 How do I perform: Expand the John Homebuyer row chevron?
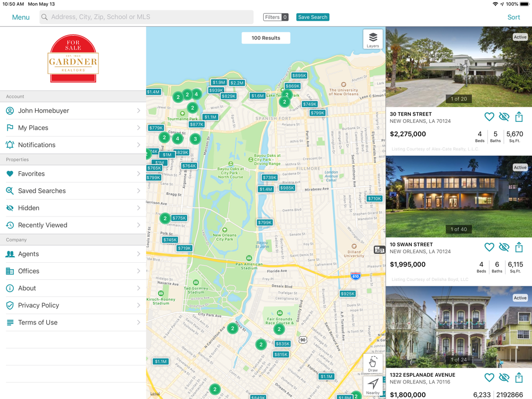(139, 111)
